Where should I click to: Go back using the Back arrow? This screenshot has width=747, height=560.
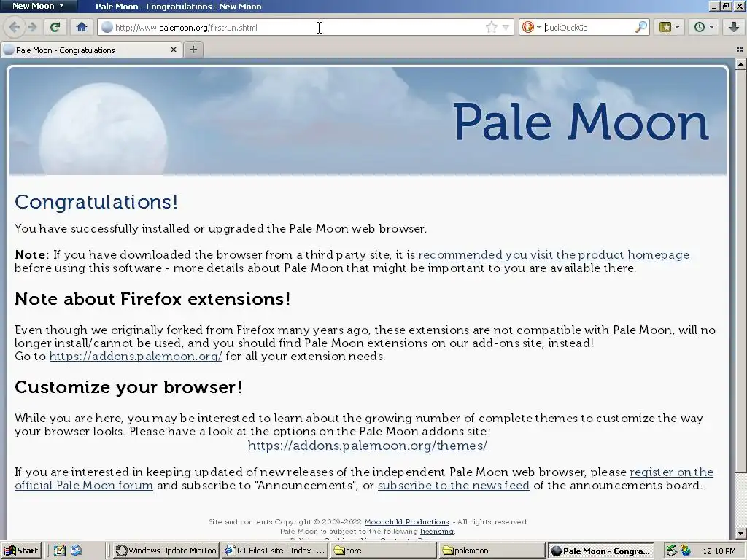pos(15,27)
